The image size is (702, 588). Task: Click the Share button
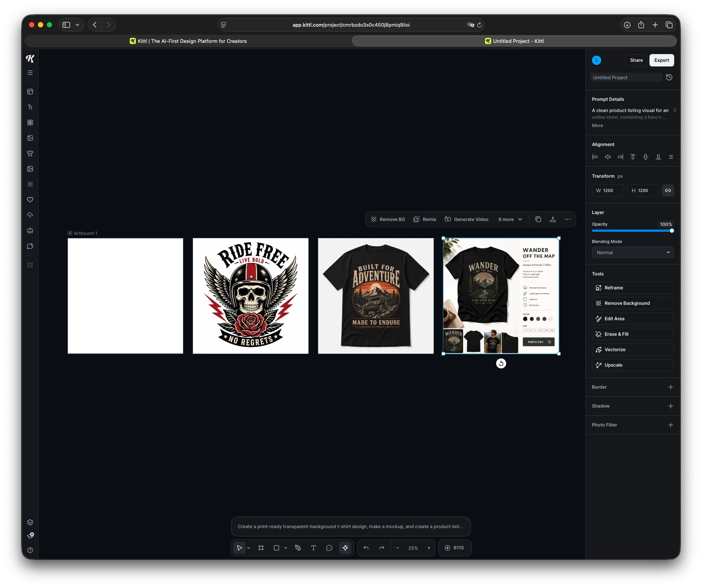[x=636, y=60]
